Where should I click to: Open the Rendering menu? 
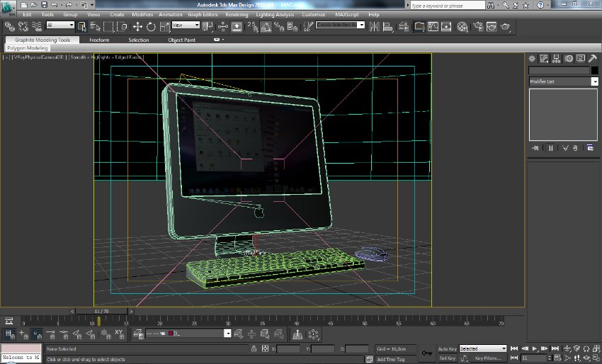point(237,14)
